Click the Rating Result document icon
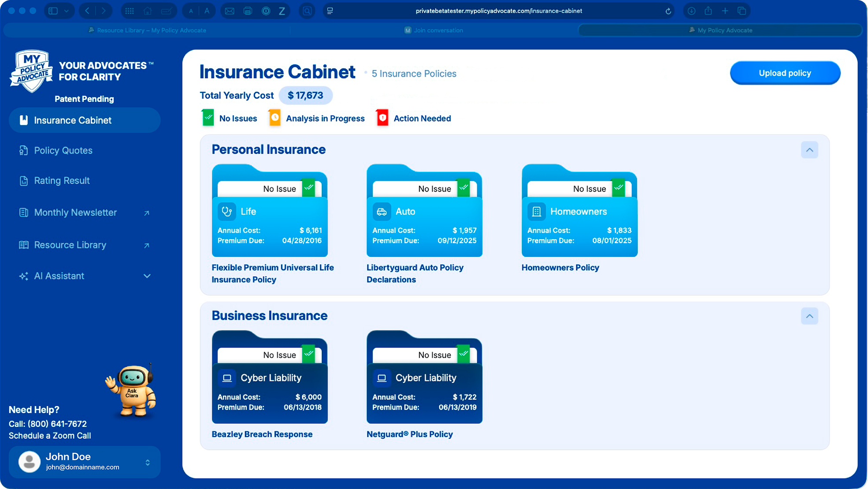 tap(24, 180)
